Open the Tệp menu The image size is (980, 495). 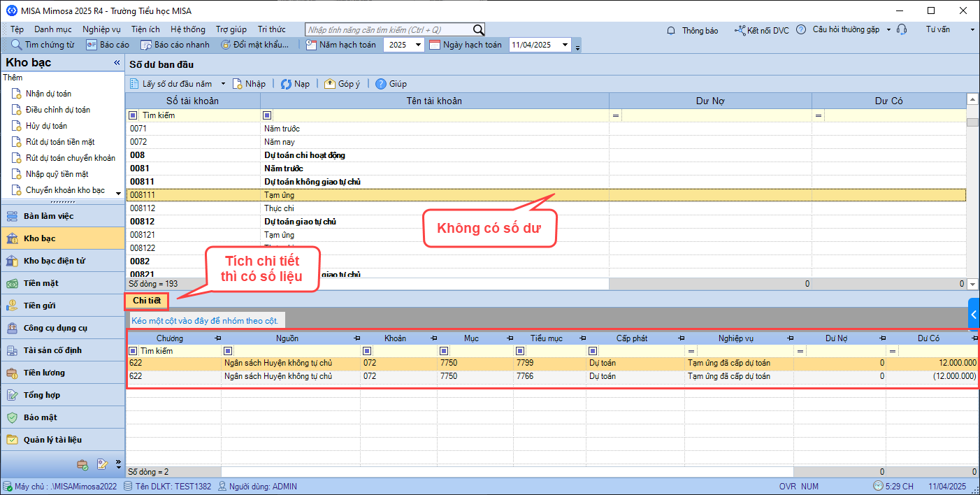point(17,29)
